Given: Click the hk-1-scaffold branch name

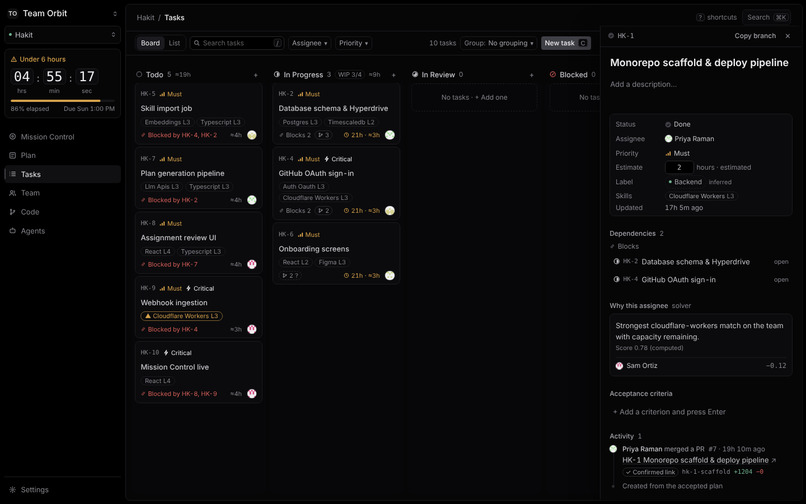Looking at the screenshot, I should (706, 472).
